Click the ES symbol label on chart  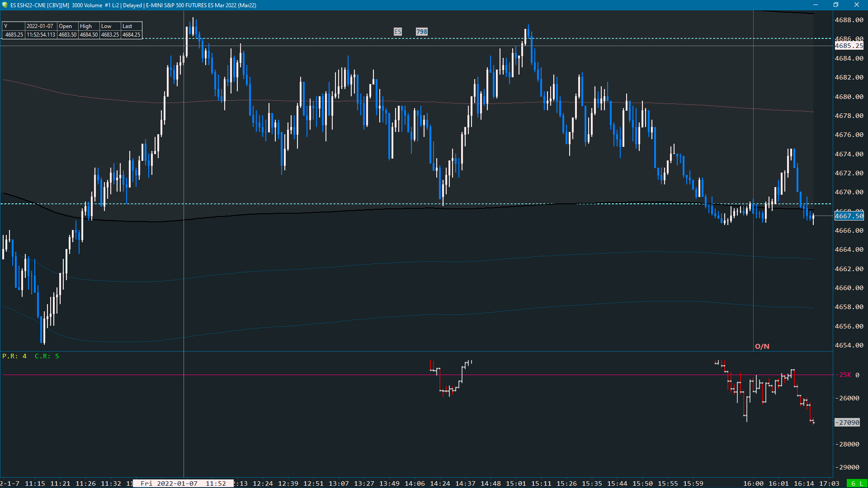(x=397, y=32)
